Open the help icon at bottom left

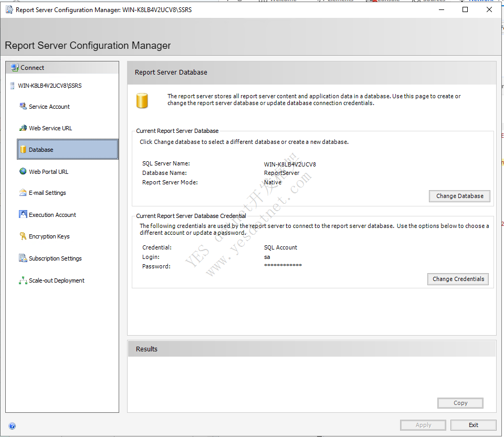[12, 426]
